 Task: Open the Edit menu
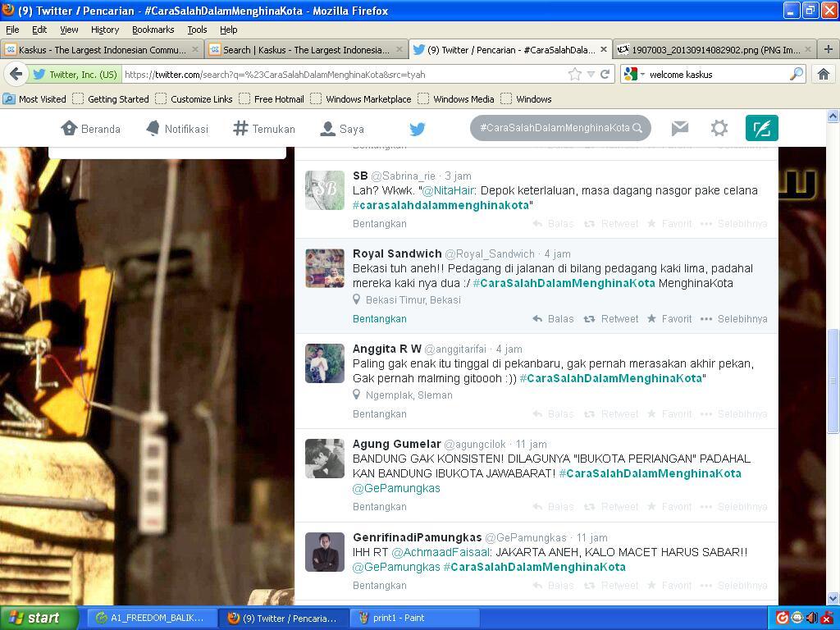pyautogui.click(x=39, y=30)
